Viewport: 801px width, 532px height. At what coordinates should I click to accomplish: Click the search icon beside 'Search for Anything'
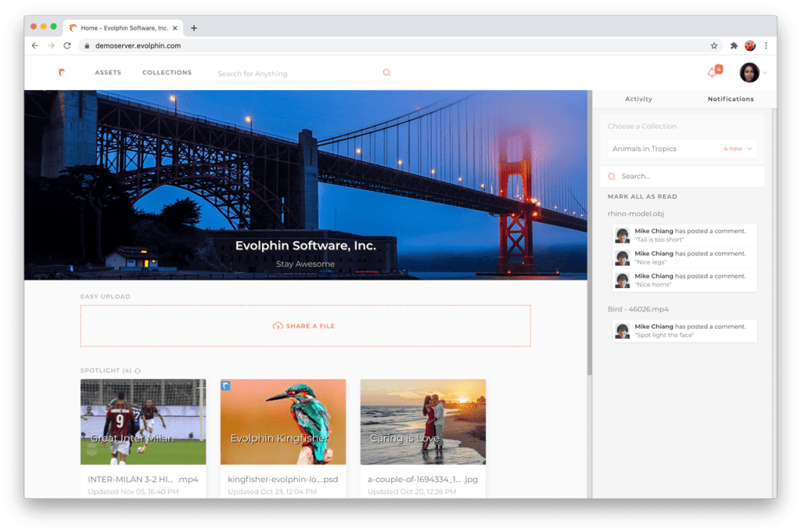[386, 72]
